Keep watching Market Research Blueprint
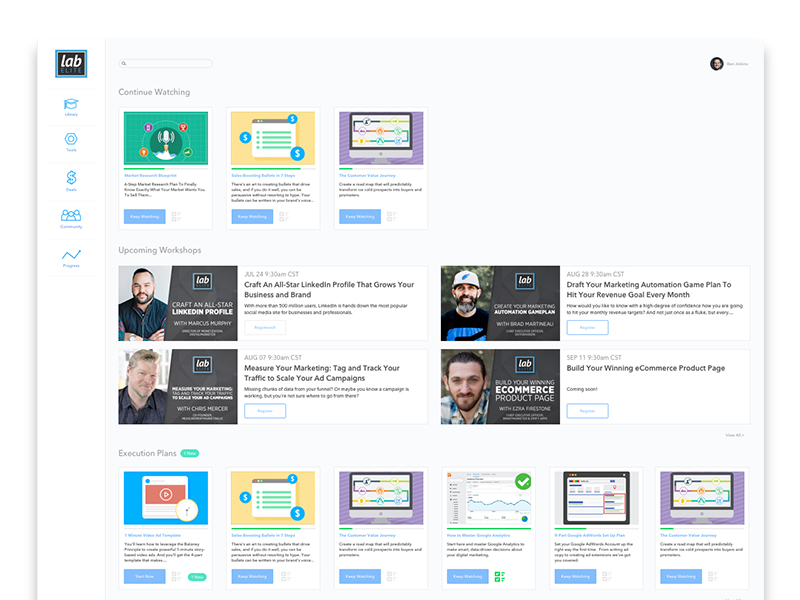800x600 pixels. pos(144,216)
